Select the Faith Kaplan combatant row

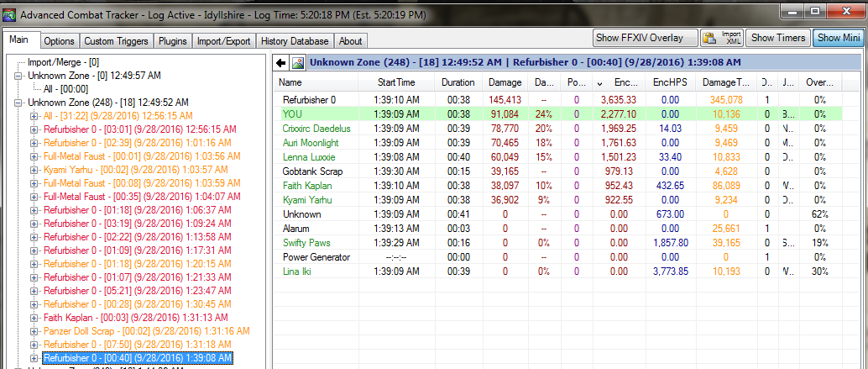[x=557, y=186]
